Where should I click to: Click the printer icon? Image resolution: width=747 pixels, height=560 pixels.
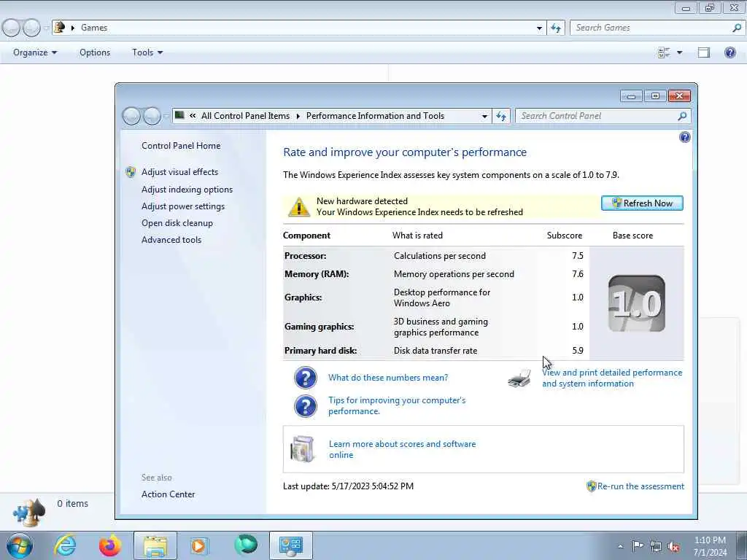519,378
